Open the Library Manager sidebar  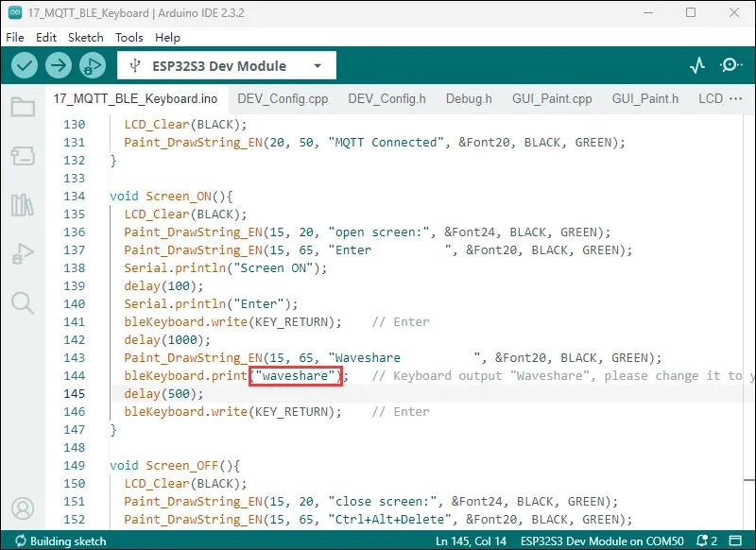click(x=22, y=204)
